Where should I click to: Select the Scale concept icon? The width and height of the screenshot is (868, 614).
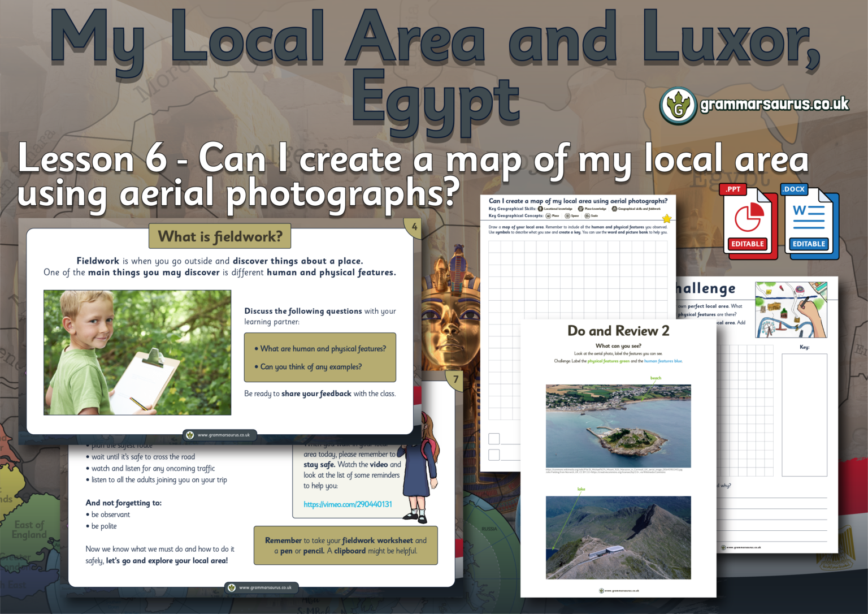[x=587, y=216]
